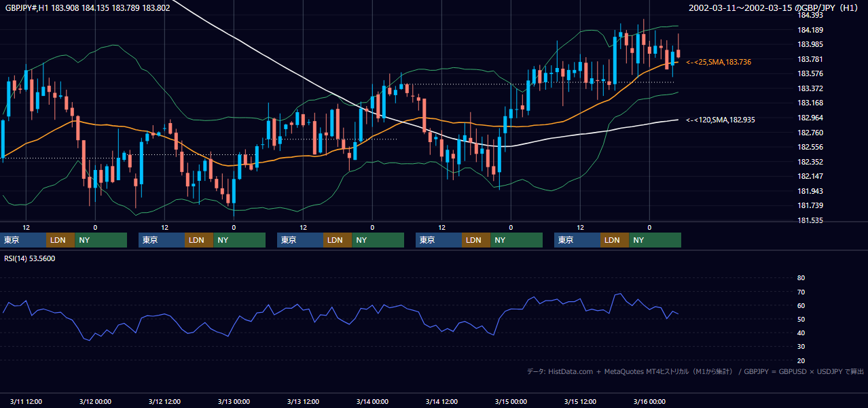Click the leftmost 東京 session block
Image resolution: width=868 pixels, height=408 pixels.
[23, 240]
